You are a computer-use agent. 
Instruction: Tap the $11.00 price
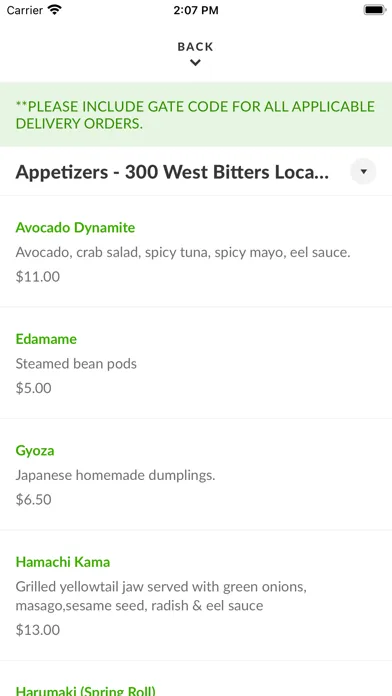(38, 277)
